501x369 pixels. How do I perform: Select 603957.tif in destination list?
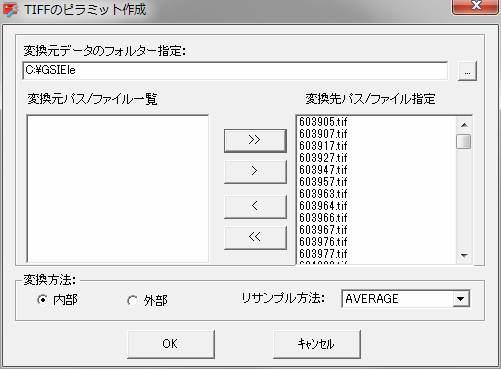(323, 182)
